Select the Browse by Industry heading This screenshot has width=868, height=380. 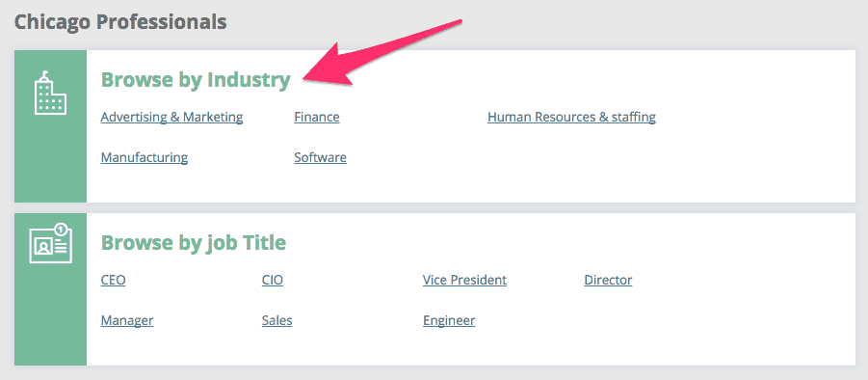pos(196,80)
